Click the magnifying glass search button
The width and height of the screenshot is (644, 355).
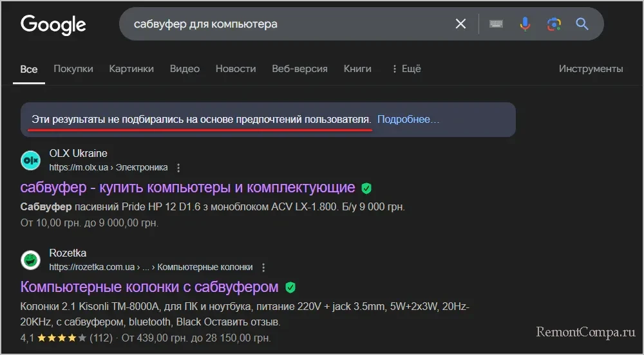[582, 24]
